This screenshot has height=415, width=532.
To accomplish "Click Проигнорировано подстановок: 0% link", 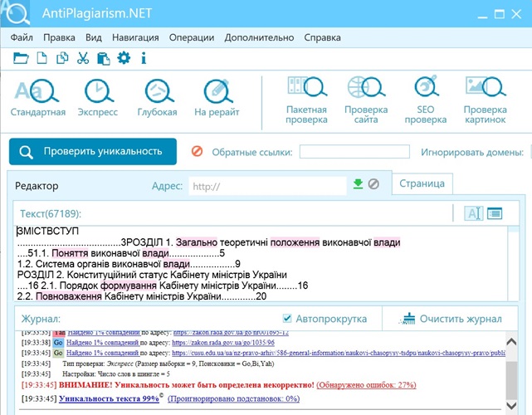I will pos(234,398).
